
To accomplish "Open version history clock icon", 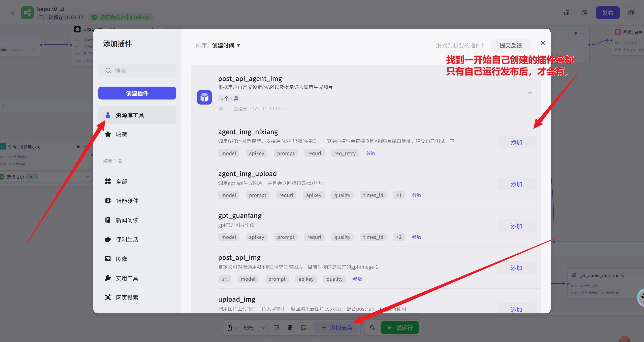I will click(584, 13).
